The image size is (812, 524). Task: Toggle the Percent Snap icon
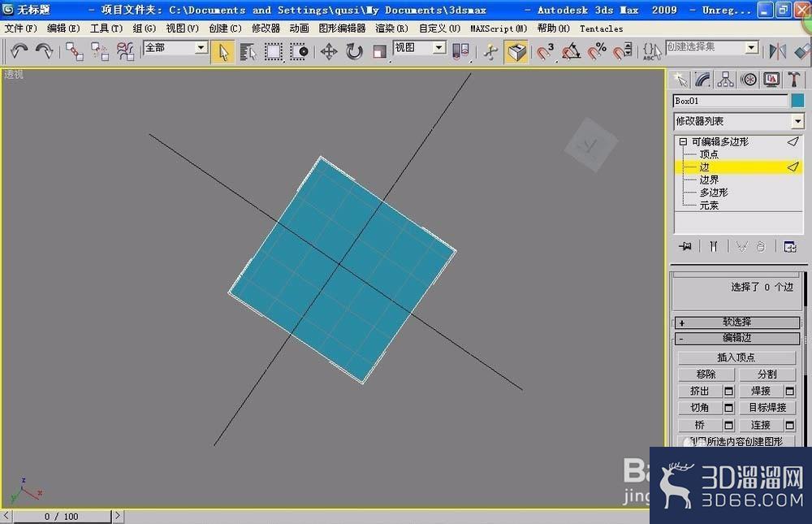(x=597, y=52)
